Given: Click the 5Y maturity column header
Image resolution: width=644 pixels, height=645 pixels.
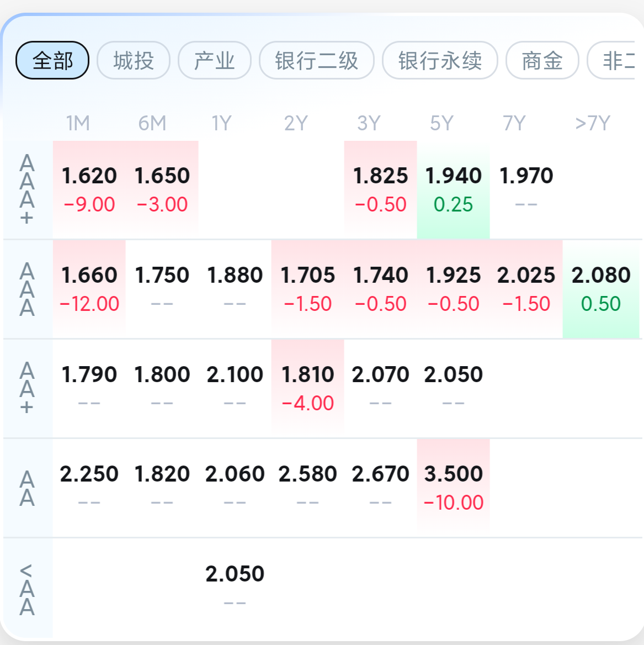Looking at the screenshot, I should pyautogui.click(x=441, y=123).
